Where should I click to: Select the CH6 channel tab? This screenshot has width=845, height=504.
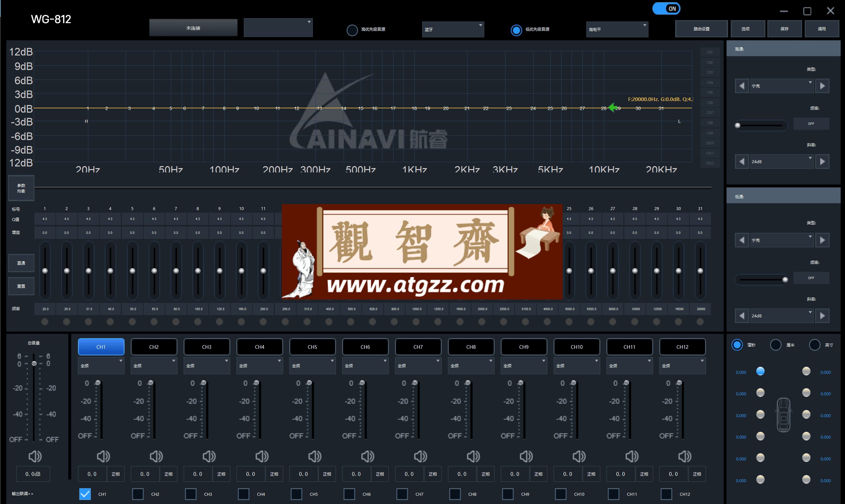pos(365,347)
